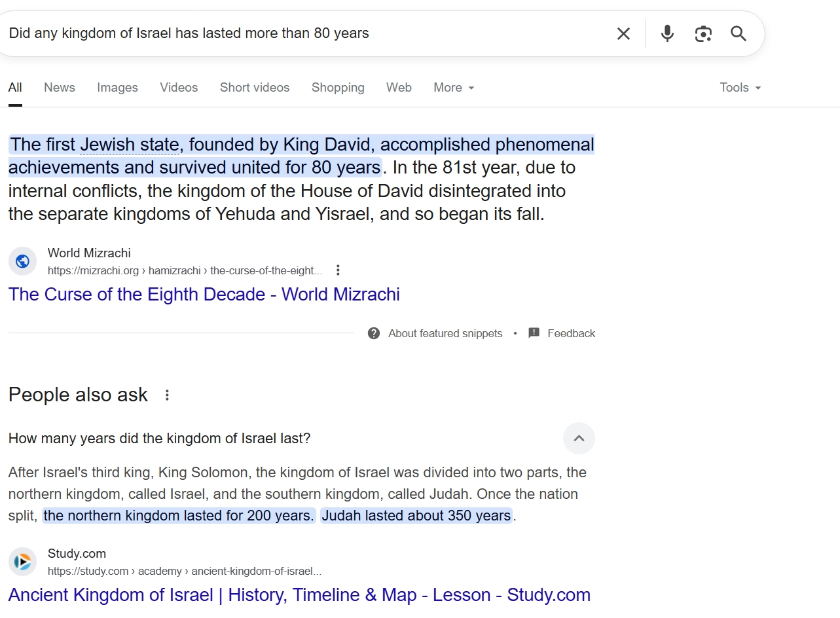
Task: Open the Tools dropdown
Action: (740, 88)
